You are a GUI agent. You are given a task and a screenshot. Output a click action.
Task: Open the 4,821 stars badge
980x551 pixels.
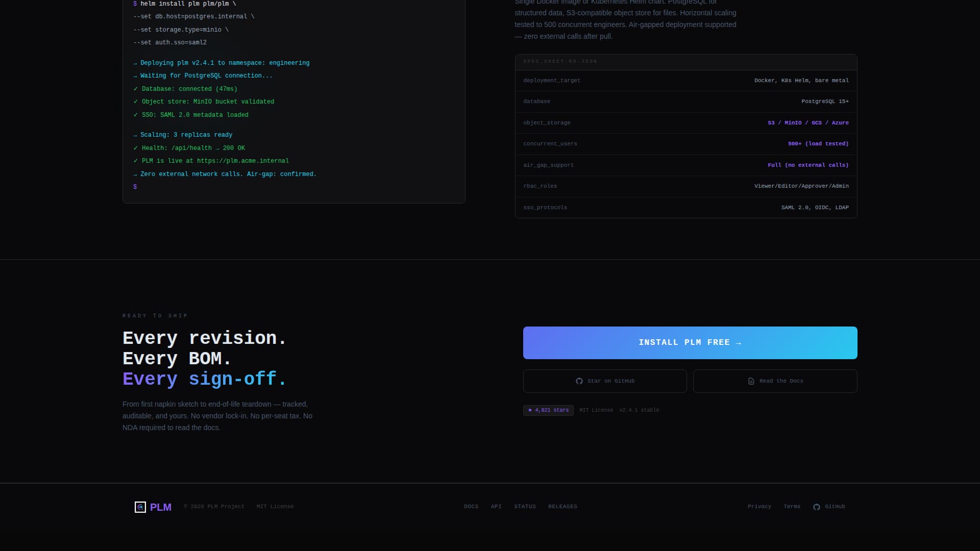tap(548, 410)
